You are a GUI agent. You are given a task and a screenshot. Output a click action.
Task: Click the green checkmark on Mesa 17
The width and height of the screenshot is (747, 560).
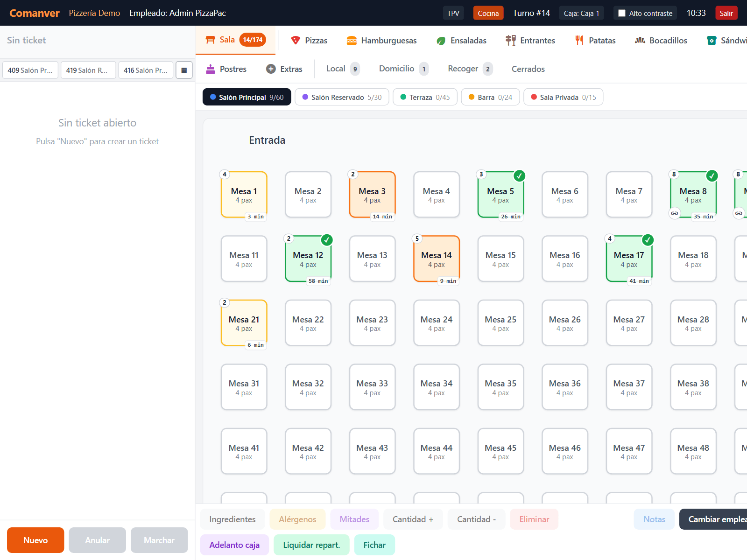648,240
